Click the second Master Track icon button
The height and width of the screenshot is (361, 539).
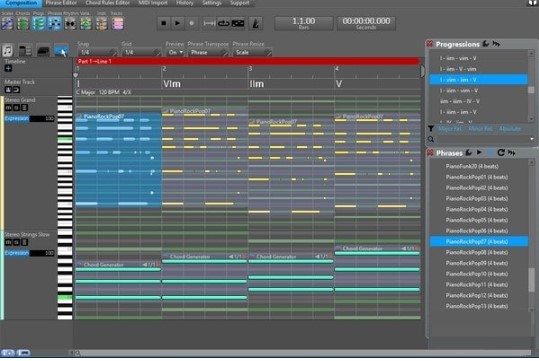[16, 90]
